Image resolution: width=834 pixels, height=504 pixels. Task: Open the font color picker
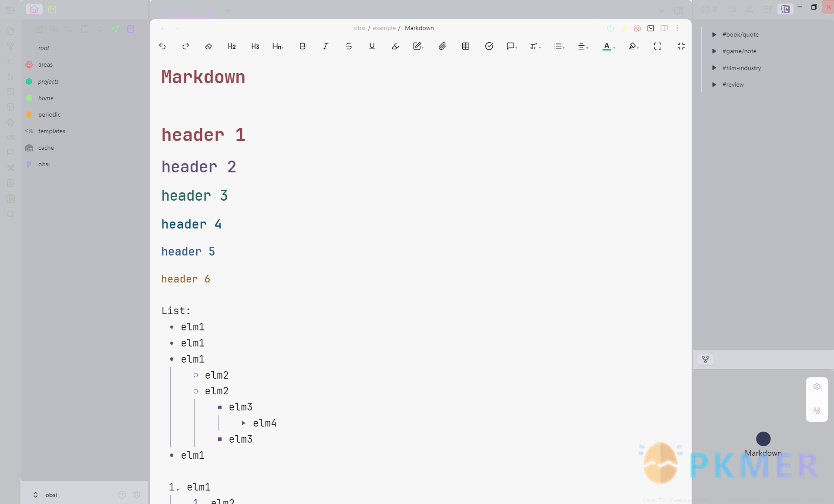[608, 46]
